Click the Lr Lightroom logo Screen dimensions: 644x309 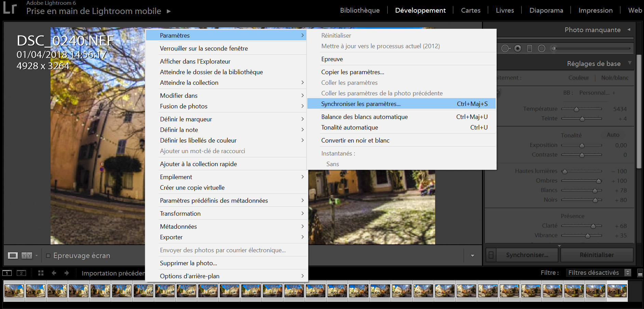(10, 8)
